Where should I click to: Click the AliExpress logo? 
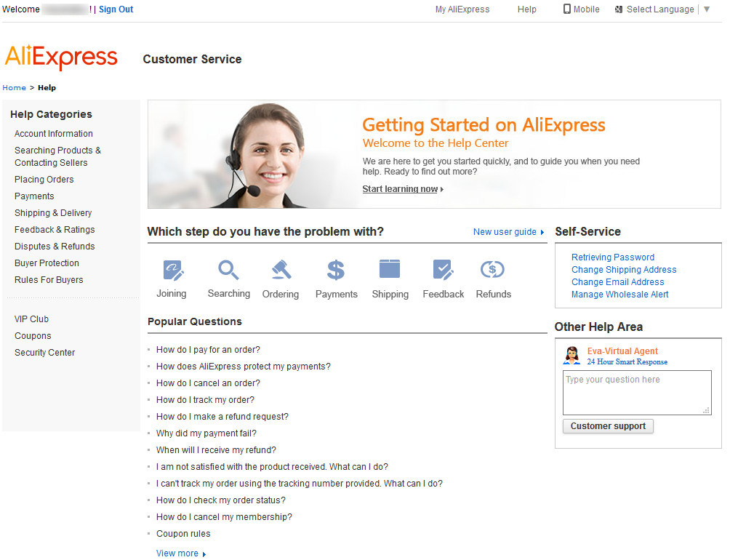pos(61,57)
